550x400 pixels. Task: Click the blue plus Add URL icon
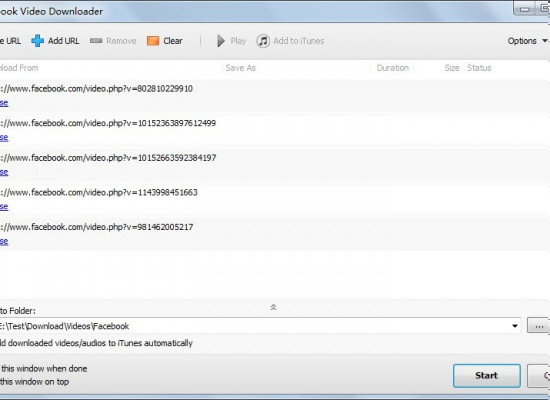[38, 41]
